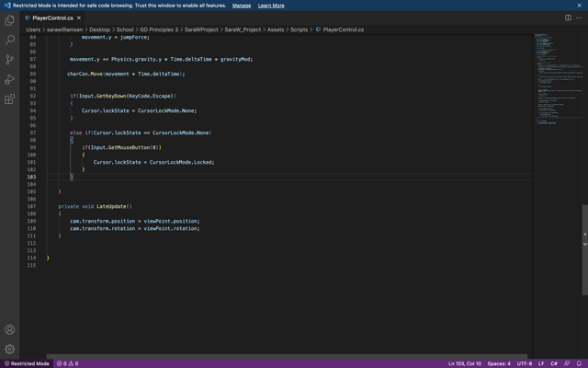588x368 pixels.
Task: Open the Manage gear icon
Action: (x=10, y=350)
